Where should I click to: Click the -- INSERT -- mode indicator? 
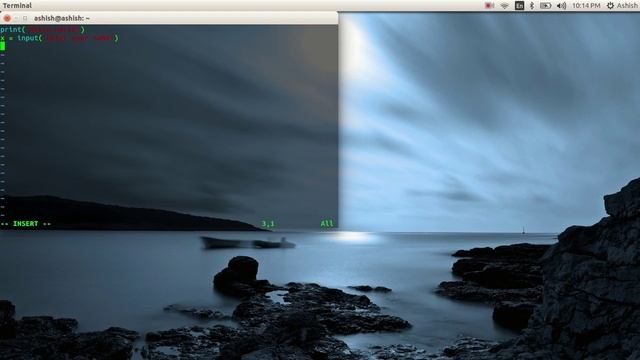coord(26,224)
